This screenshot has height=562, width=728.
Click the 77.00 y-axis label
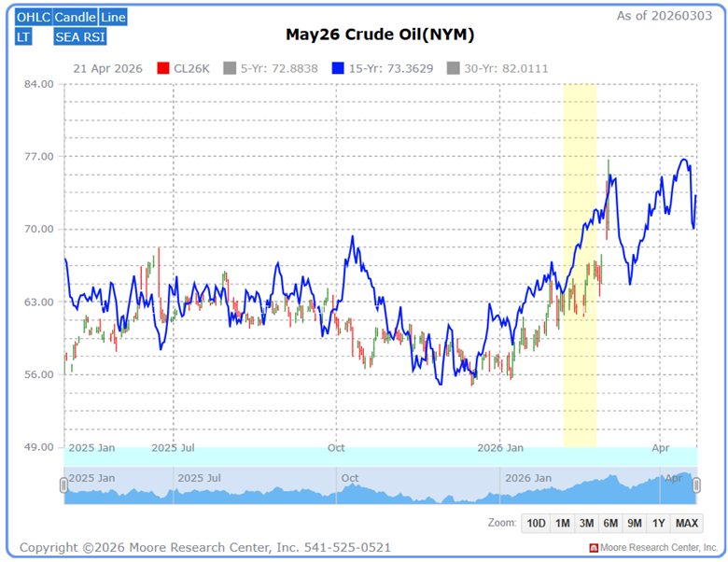(39, 157)
